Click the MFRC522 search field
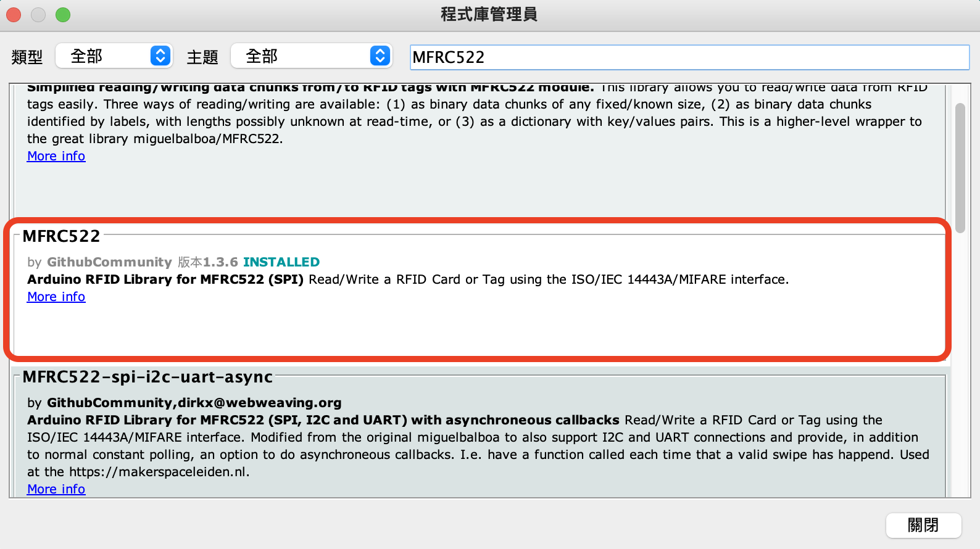Image resolution: width=980 pixels, height=549 pixels. point(689,57)
